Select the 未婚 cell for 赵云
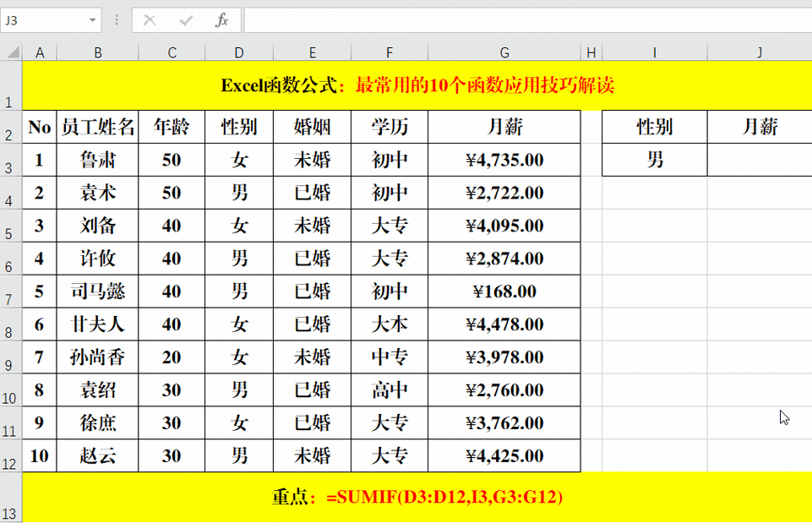Viewport: 812px width, 523px height. pyautogui.click(x=311, y=456)
